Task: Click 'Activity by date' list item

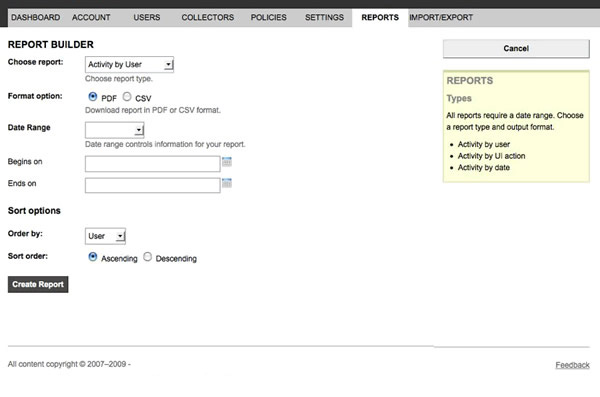Action: (484, 168)
